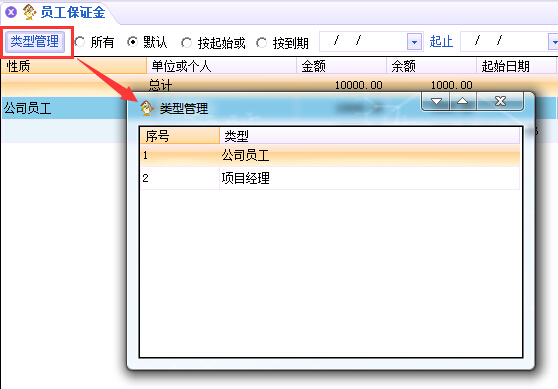Sort by the 性质 column header
The height and width of the screenshot is (389, 558).
(74, 66)
